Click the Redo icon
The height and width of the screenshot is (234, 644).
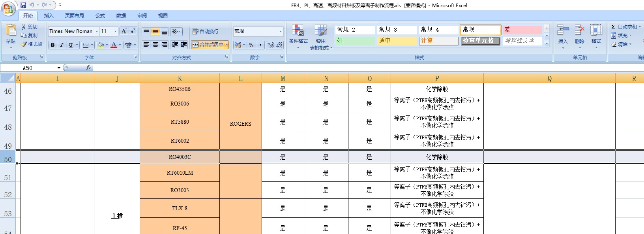[x=44, y=5]
